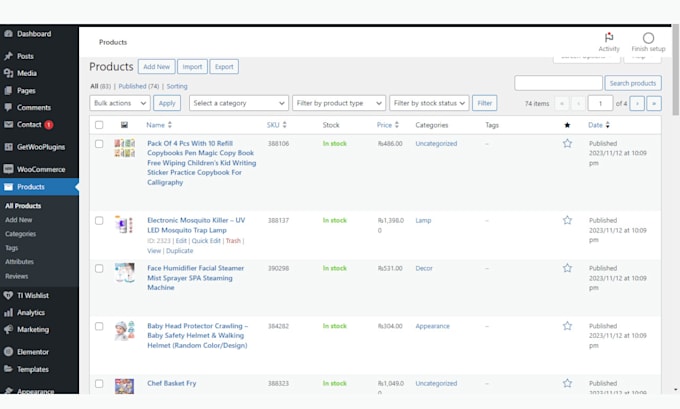The width and height of the screenshot is (680, 409).
Task: Sort products by Price column
Action: point(387,125)
